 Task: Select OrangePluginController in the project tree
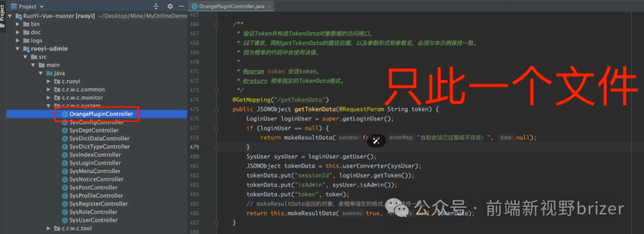(101, 114)
